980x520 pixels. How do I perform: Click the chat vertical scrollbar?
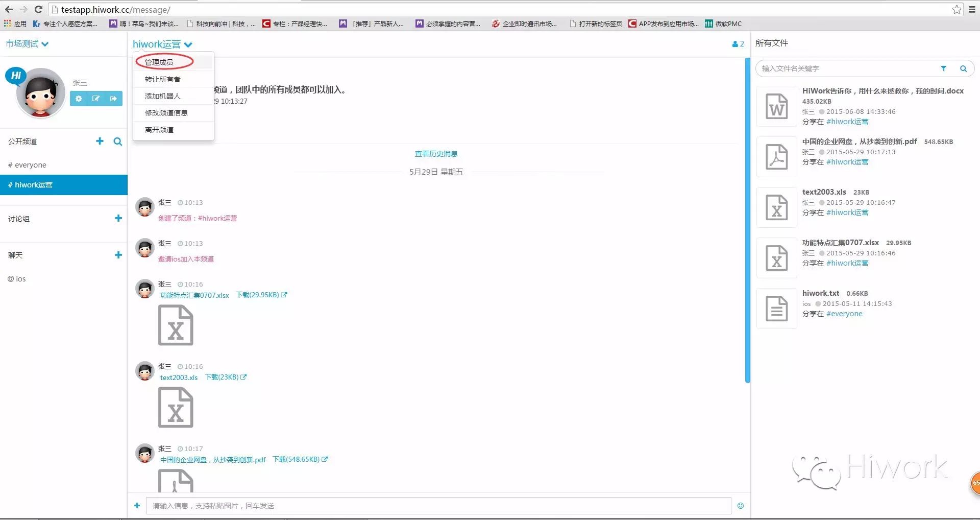pos(747,221)
